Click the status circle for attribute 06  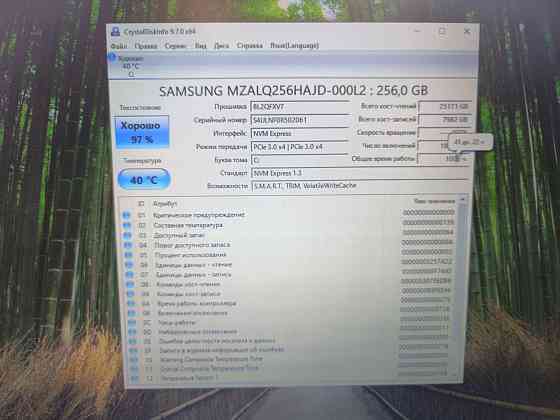click(x=129, y=265)
